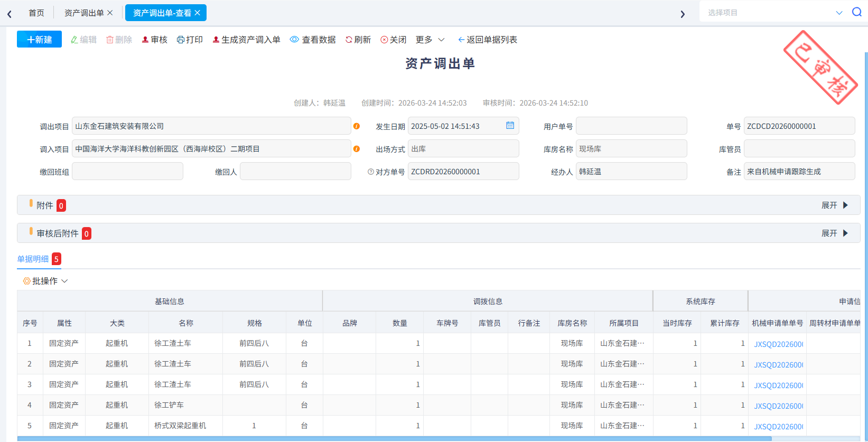The image size is (868, 442).
Task: Refresh the page with 刷新
Action: pyautogui.click(x=358, y=40)
